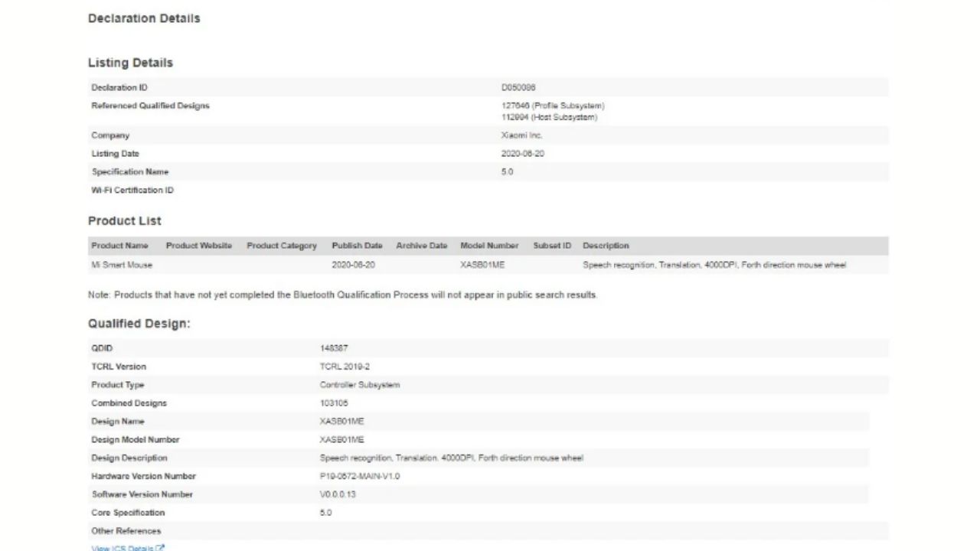Screen dimensions: 980x551
Task: Select the publish date in Mi Smart Mouse row
Action: tap(353, 266)
